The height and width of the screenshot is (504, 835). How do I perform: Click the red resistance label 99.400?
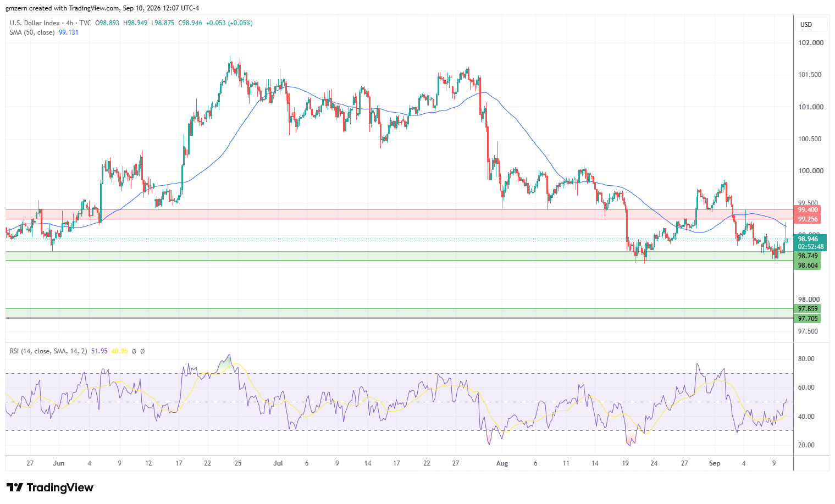[808, 210]
